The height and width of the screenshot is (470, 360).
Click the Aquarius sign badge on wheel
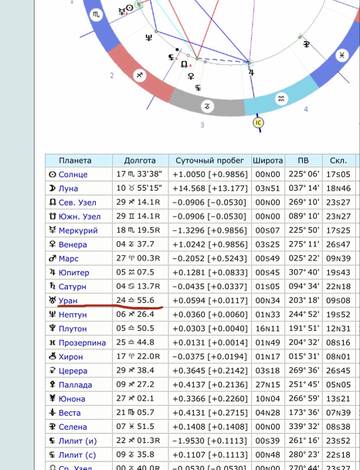[x=281, y=99]
